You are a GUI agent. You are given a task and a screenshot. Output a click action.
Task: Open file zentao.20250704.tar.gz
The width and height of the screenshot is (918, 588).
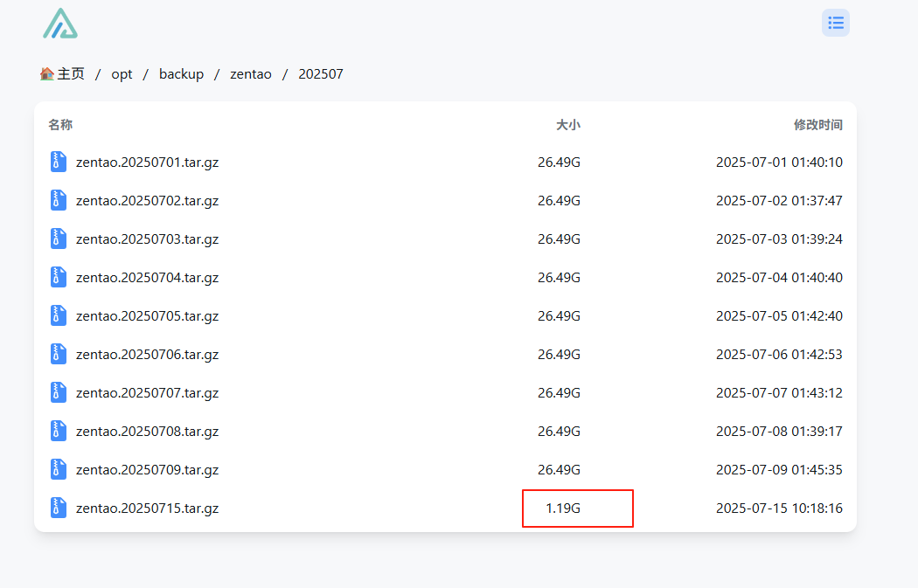pyautogui.click(x=148, y=278)
